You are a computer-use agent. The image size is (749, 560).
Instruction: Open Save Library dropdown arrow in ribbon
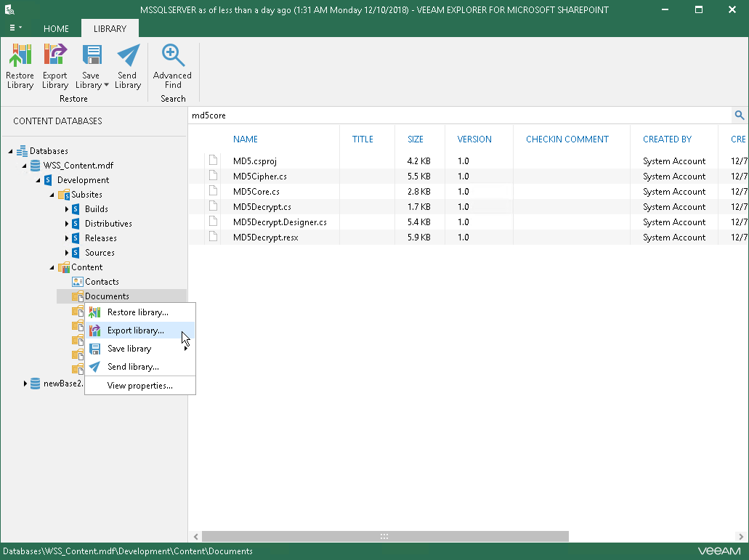coord(106,85)
